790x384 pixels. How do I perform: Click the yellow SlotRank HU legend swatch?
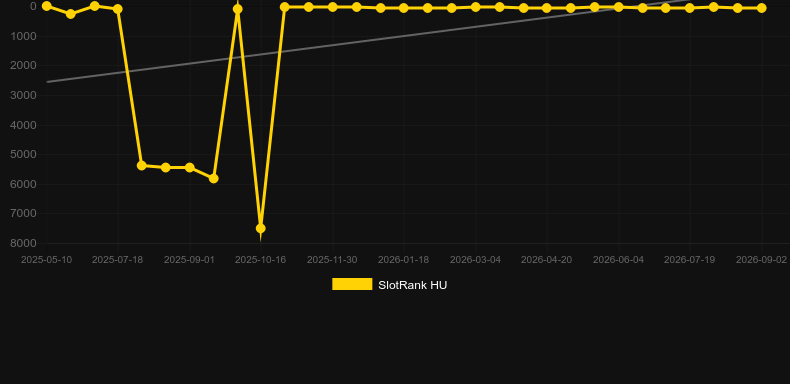click(x=352, y=284)
